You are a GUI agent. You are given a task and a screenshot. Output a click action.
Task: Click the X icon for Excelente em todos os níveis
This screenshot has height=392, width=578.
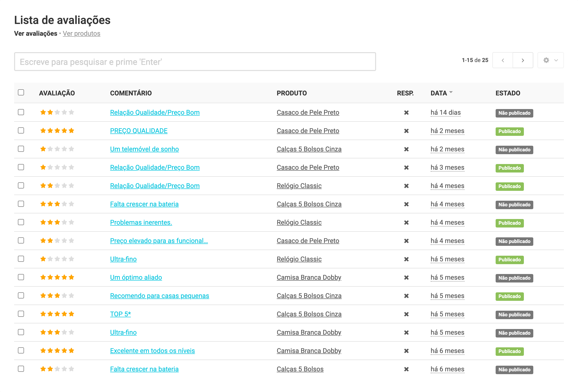click(x=406, y=351)
